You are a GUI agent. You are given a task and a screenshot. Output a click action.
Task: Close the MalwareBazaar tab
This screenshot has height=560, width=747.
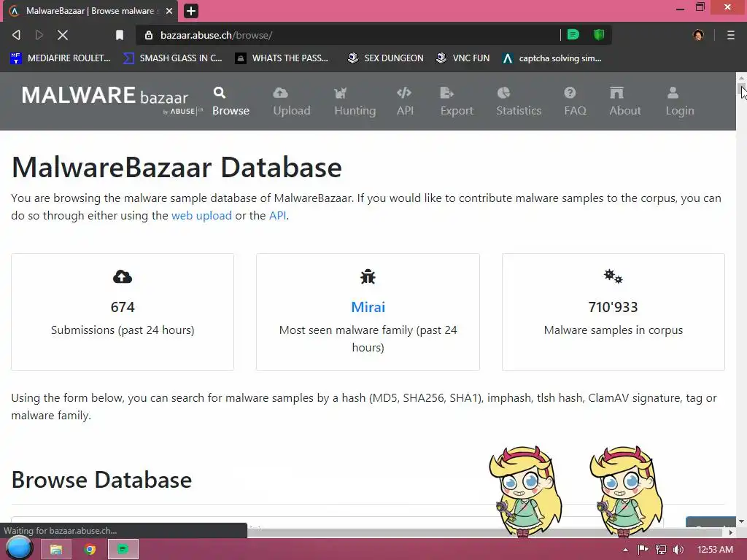point(169,11)
